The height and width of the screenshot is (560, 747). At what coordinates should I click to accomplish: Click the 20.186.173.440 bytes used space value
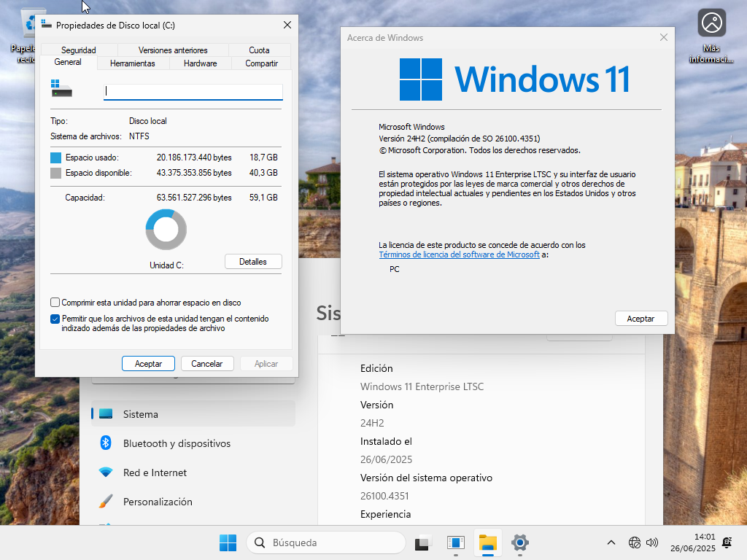coord(194,157)
